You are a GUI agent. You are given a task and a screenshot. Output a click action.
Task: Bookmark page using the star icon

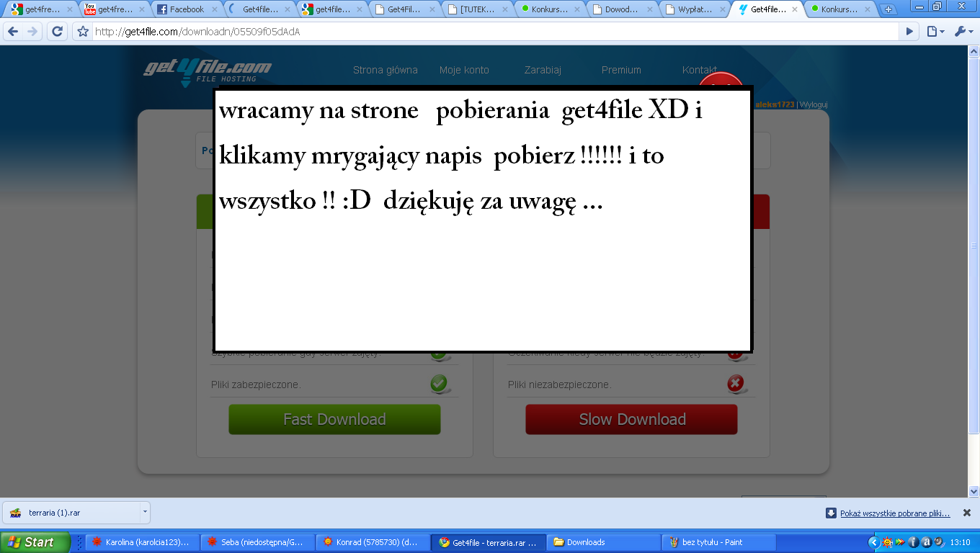click(83, 32)
